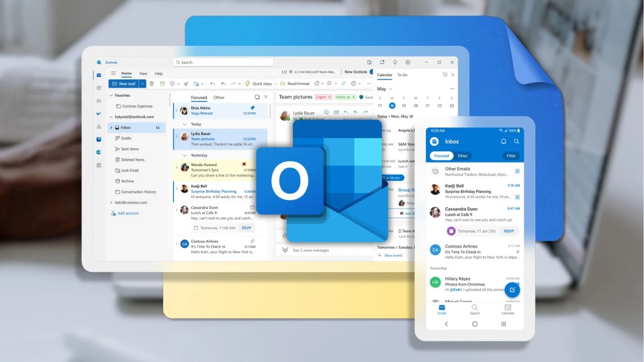
Task: Tap RSVP on mobile Cassandra Dunn email
Action: pos(509,231)
